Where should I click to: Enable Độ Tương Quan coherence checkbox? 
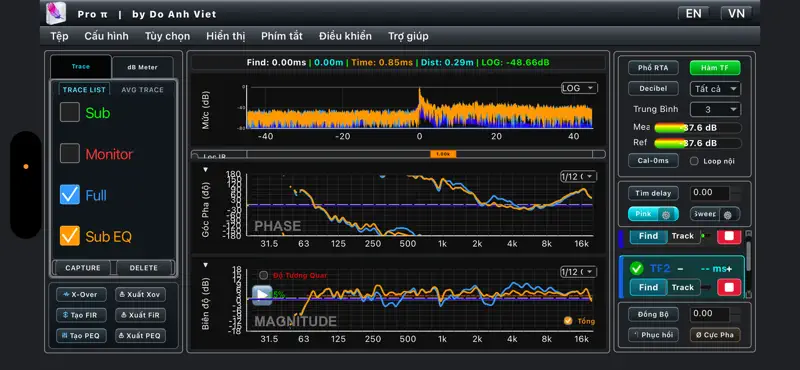(x=263, y=275)
